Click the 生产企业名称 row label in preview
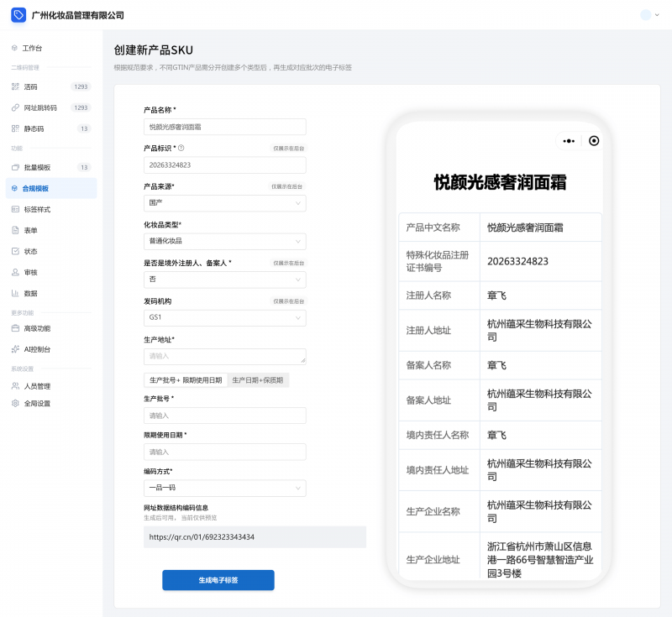This screenshot has width=672, height=617. coord(433,512)
